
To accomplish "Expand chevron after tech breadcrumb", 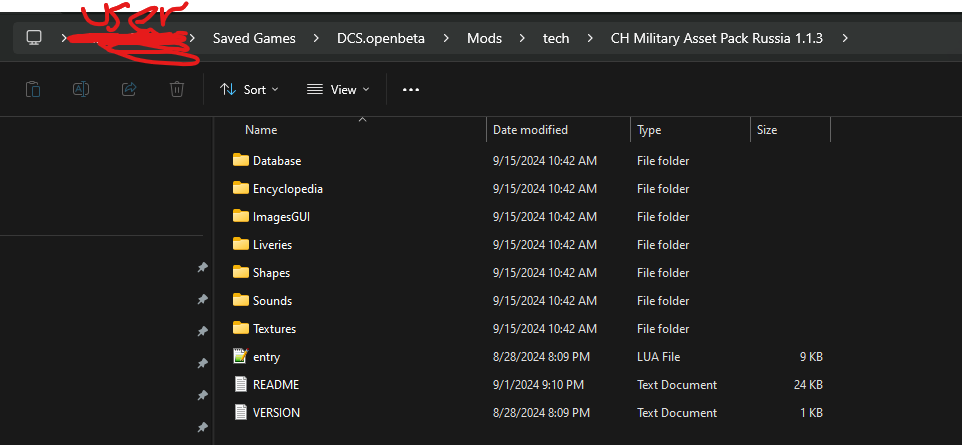I will coord(590,38).
